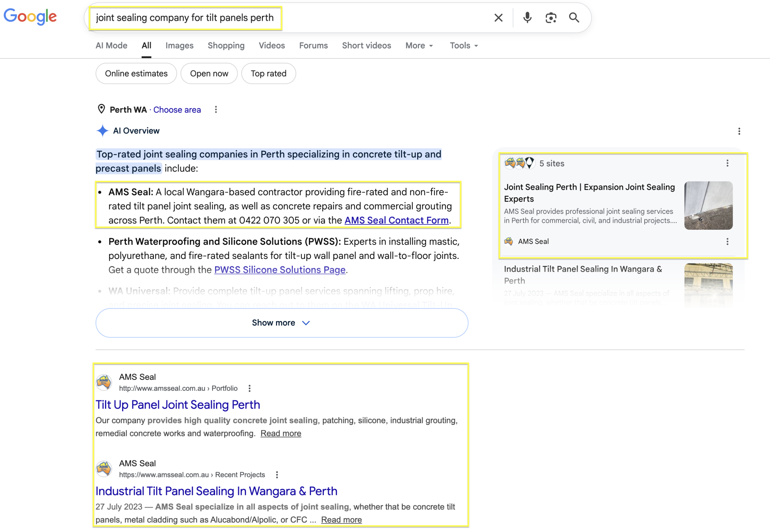Submit search with magnifying glass icon
This screenshot has height=532, width=770.
pos(574,18)
